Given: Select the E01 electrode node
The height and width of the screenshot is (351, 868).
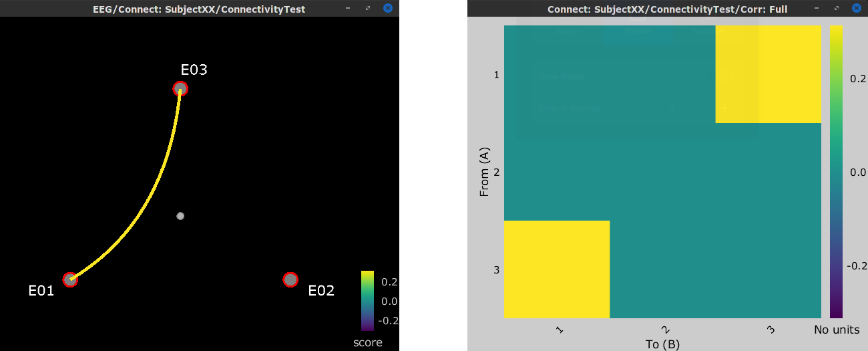Looking at the screenshot, I should click(x=70, y=279).
